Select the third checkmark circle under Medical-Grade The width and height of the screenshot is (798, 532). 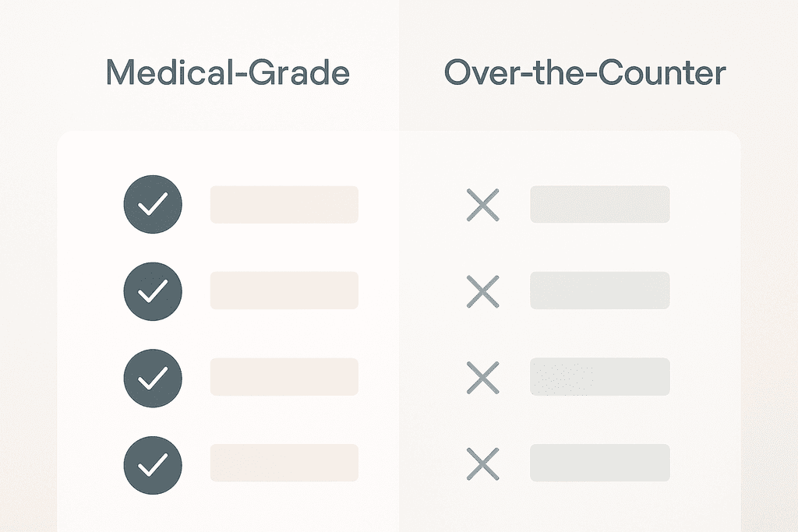pos(153,377)
